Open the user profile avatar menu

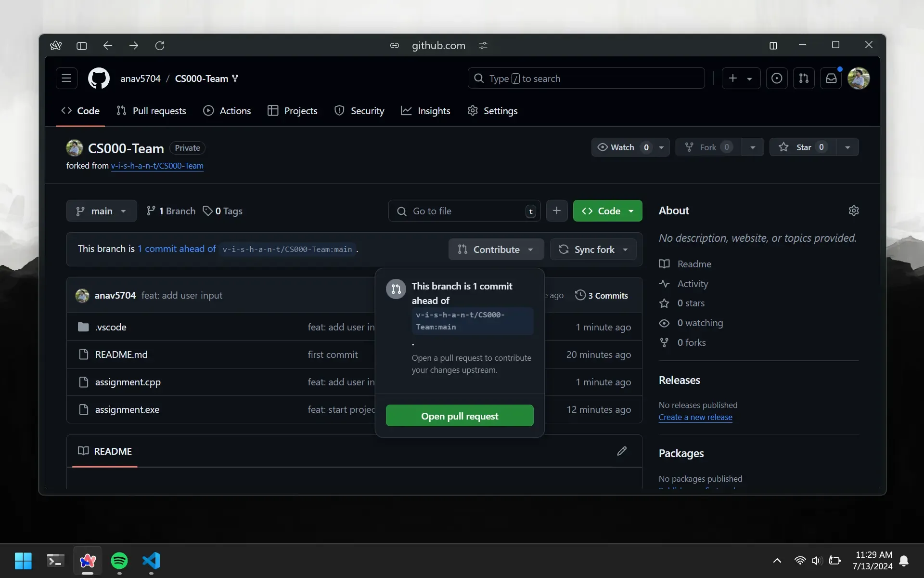pyautogui.click(x=858, y=79)
